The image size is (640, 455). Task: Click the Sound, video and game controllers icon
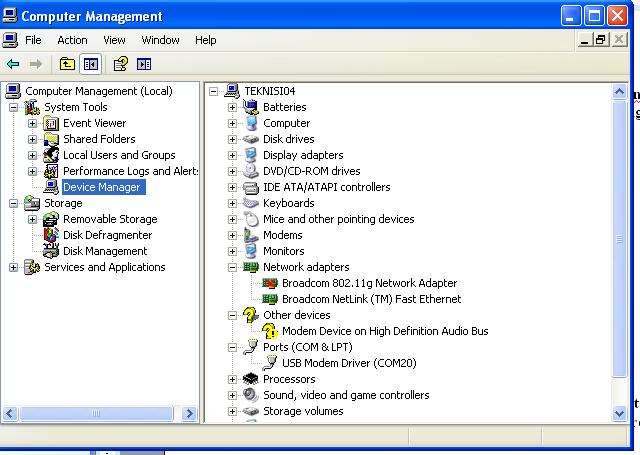[251, 395]
